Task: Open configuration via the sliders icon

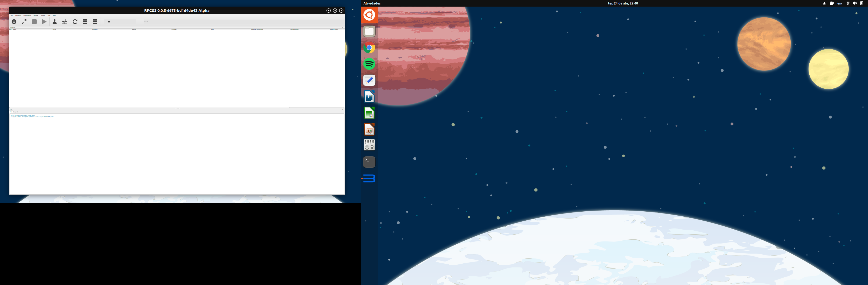Action: (65, 22)
